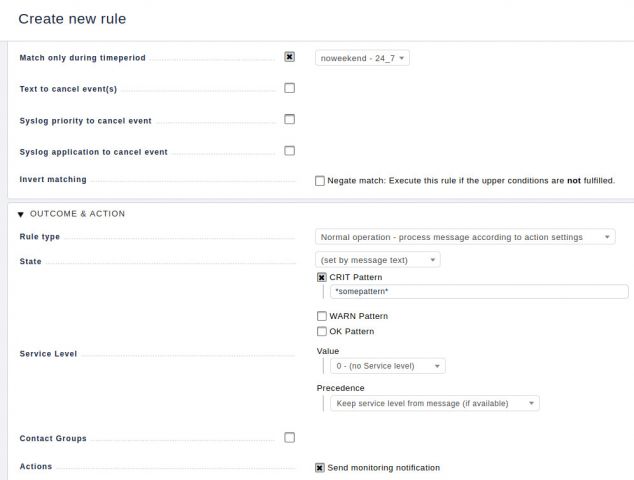
Task: Click the Negate match description text
Action: tap(471, 181)
